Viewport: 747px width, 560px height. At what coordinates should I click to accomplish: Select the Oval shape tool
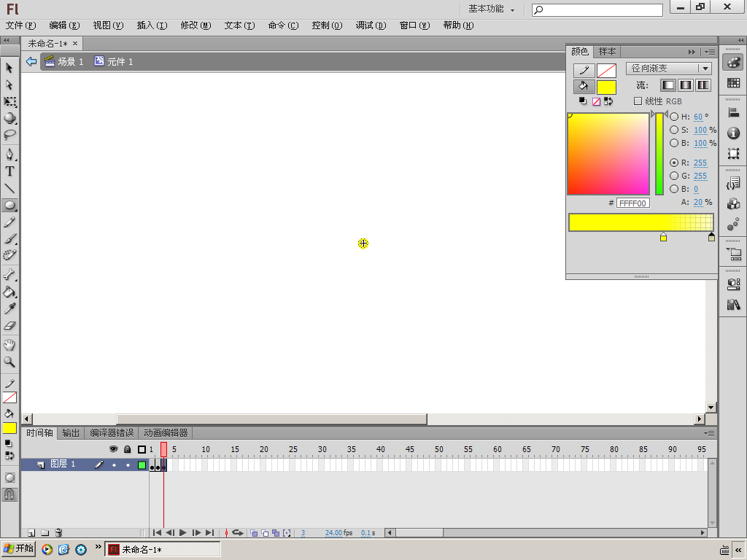coord(9,206)
